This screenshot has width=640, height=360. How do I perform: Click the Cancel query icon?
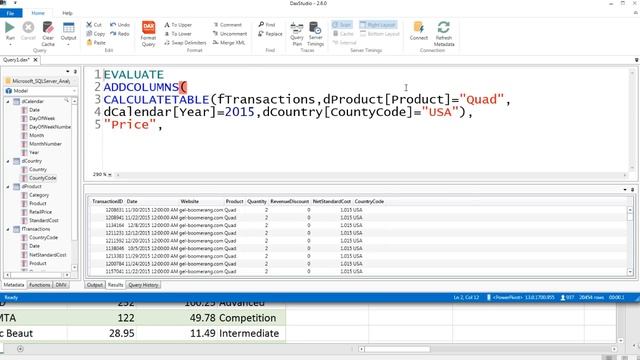pyautogui.click(x=28, y=31)
